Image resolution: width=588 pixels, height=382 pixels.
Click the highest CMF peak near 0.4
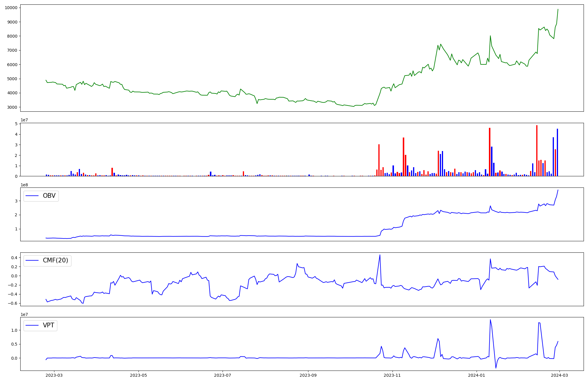pyautogui.click(x=380, y=255)
